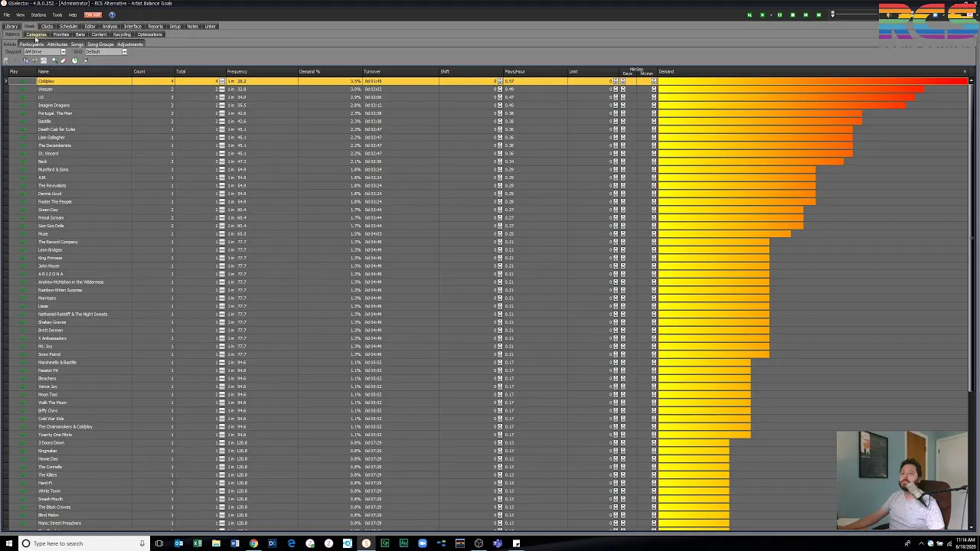Click the first green transport skip button

click(750, 15)
